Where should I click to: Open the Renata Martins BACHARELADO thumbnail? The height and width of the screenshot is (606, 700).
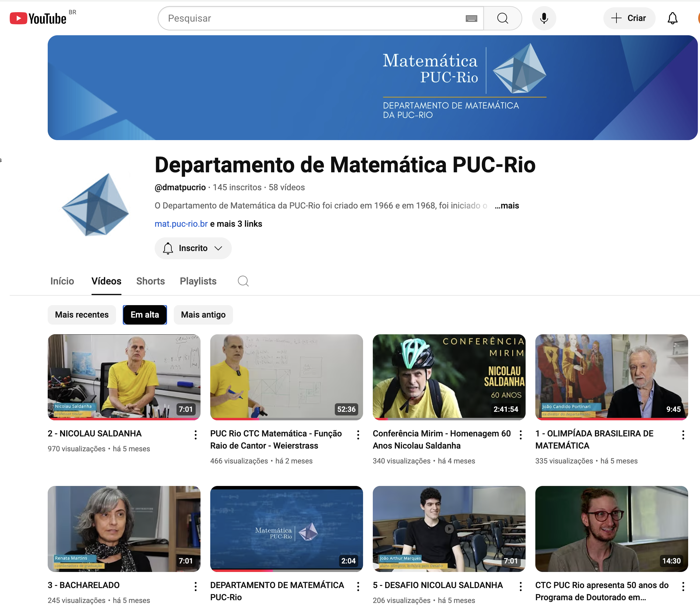[124, 529]
